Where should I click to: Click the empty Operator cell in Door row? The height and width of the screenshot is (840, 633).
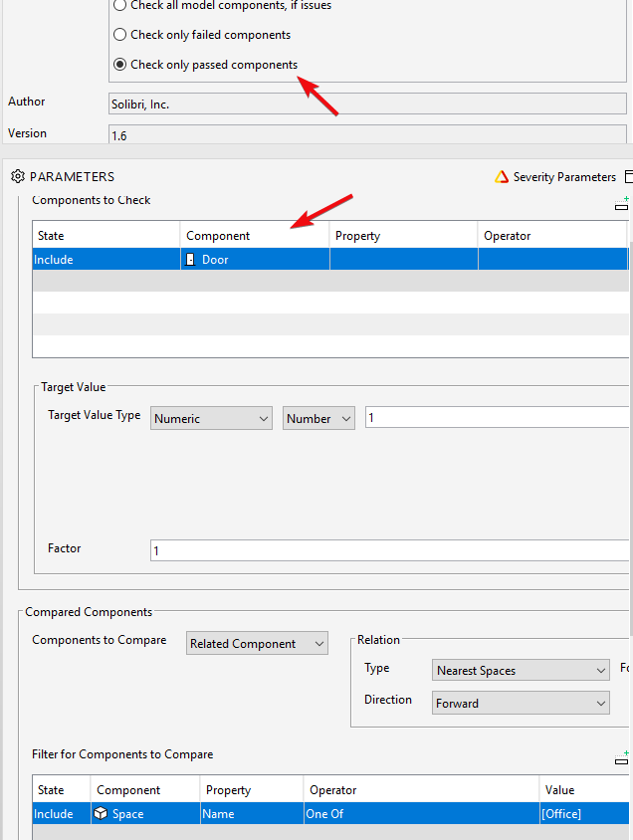552,260
